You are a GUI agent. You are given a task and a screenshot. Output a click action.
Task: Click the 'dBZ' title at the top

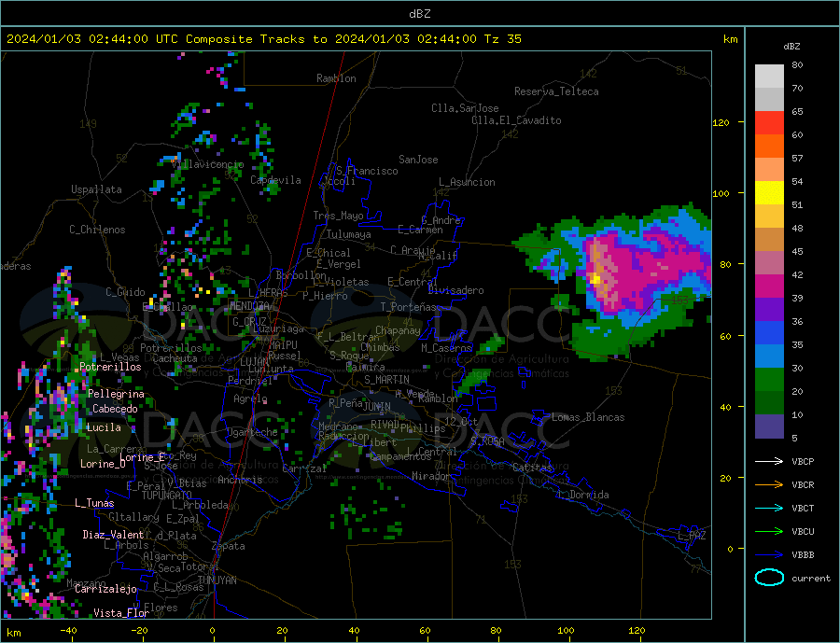(x=419, y=14)
